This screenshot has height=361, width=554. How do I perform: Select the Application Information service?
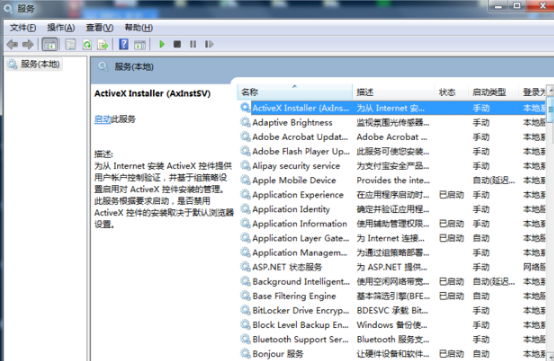(x=393, y=224)
